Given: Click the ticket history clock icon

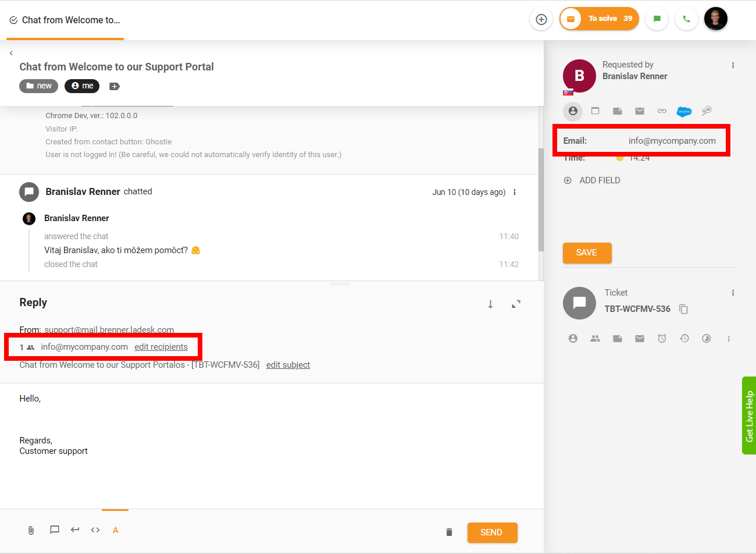Looking at the screenshot, I should (x=684, y=338).
